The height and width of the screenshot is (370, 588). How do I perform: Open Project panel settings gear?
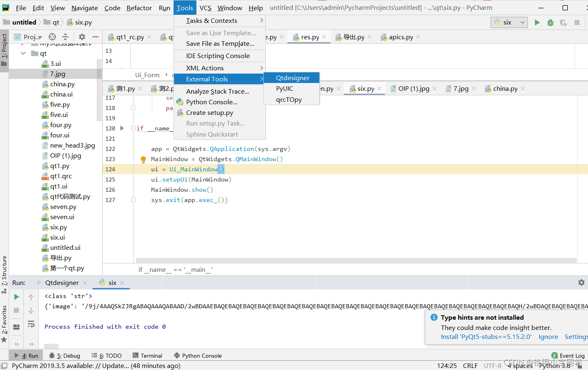[82, 37]
